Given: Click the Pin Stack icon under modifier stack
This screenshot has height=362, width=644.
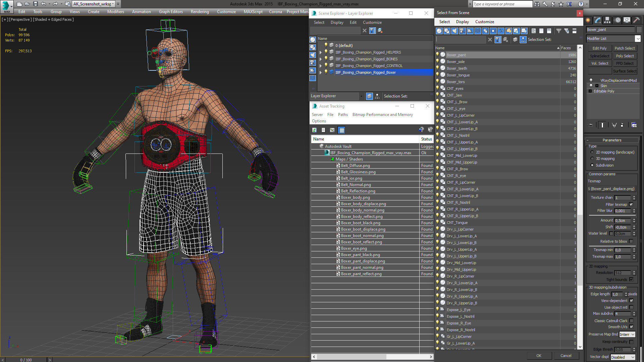Looking at the screenshot, I should point(591,125).
